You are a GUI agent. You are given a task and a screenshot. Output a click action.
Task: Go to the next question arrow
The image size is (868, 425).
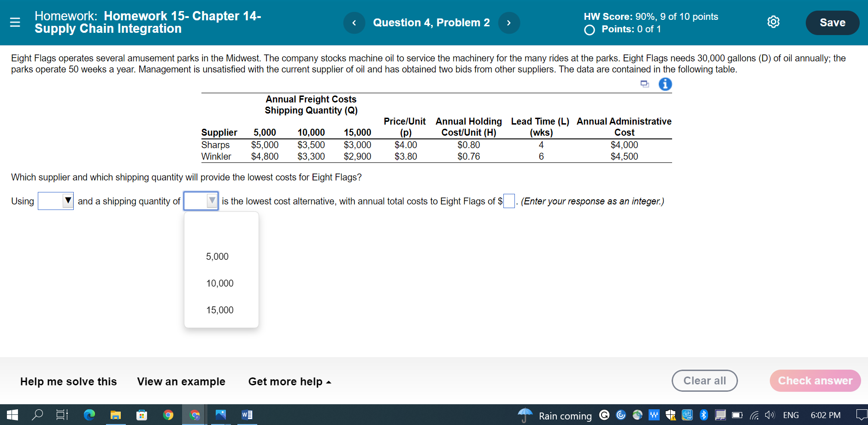click(509, 22)
